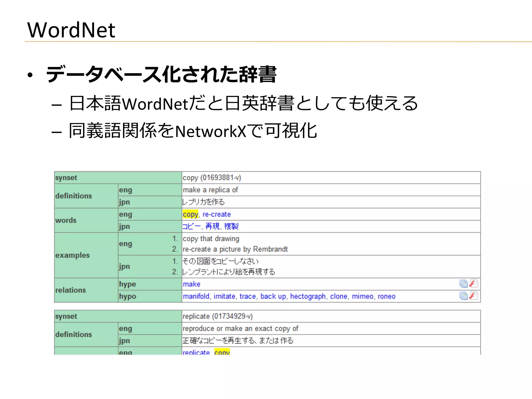Open the Japanese word link 'コピー'
Image resolution: width=532 pixels, height=399 pixels.
(191, 226)
